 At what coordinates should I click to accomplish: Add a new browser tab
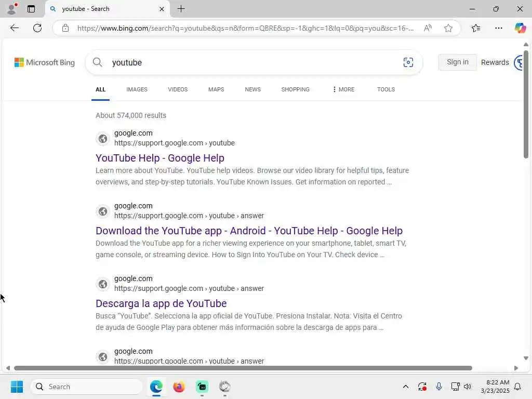[x=181, y=9]
